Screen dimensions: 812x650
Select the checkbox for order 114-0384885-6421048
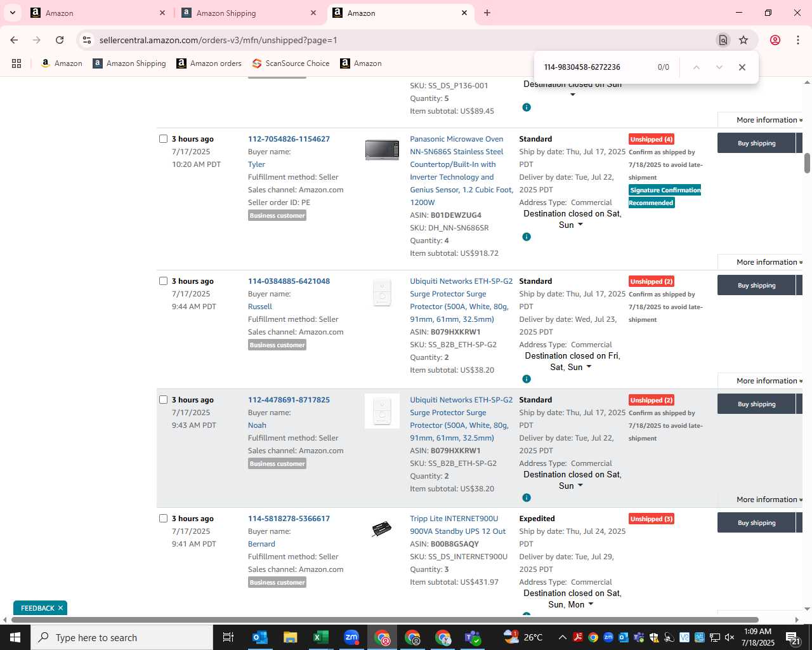(x=163, y=281)
